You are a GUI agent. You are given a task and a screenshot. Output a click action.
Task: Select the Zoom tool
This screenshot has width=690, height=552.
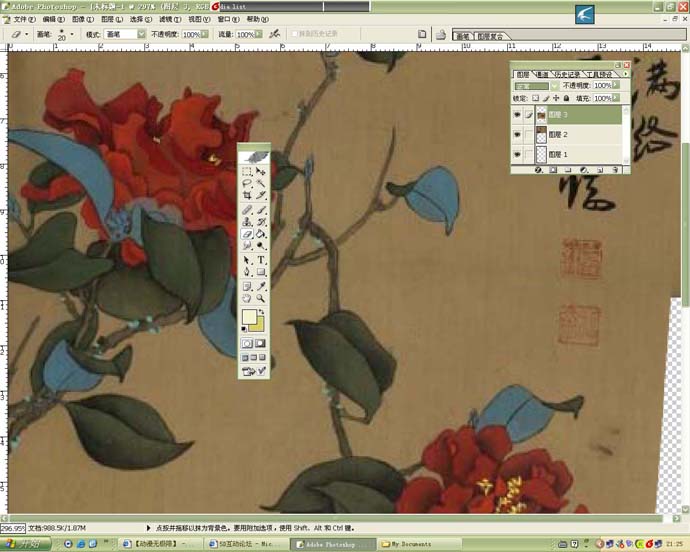tap(261, 298)
